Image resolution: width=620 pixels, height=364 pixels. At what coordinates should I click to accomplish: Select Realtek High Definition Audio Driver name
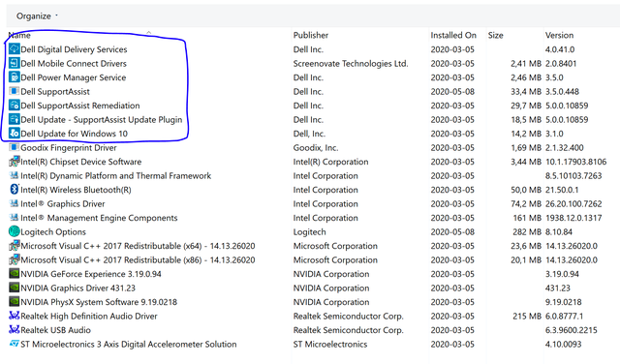tap(89, 317)
